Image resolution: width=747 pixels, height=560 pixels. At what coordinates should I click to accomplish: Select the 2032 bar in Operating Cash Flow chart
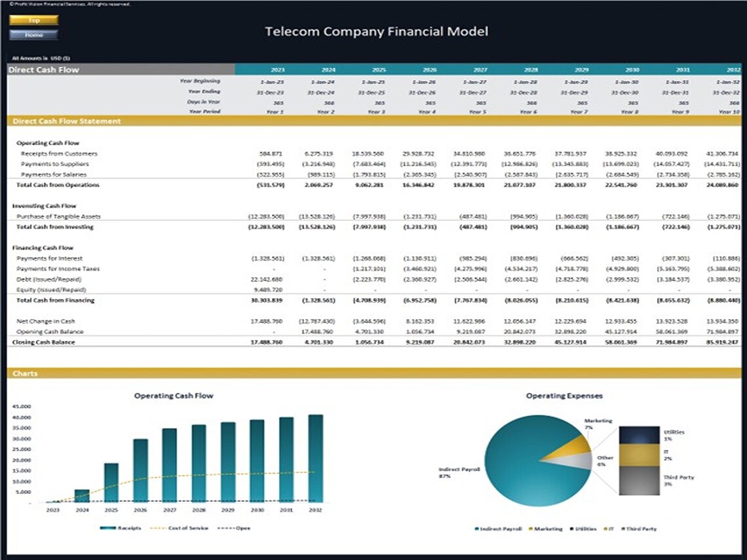coord(316,455)
